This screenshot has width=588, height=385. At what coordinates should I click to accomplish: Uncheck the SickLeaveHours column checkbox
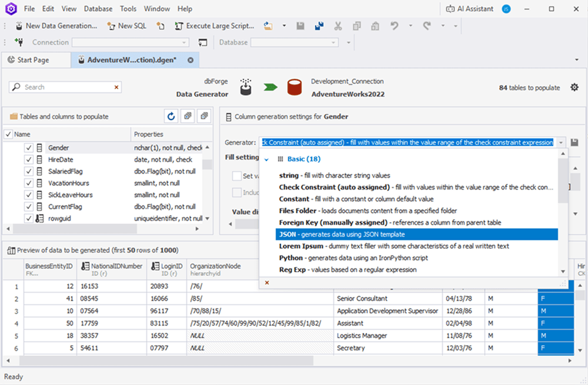pos(28,195)
